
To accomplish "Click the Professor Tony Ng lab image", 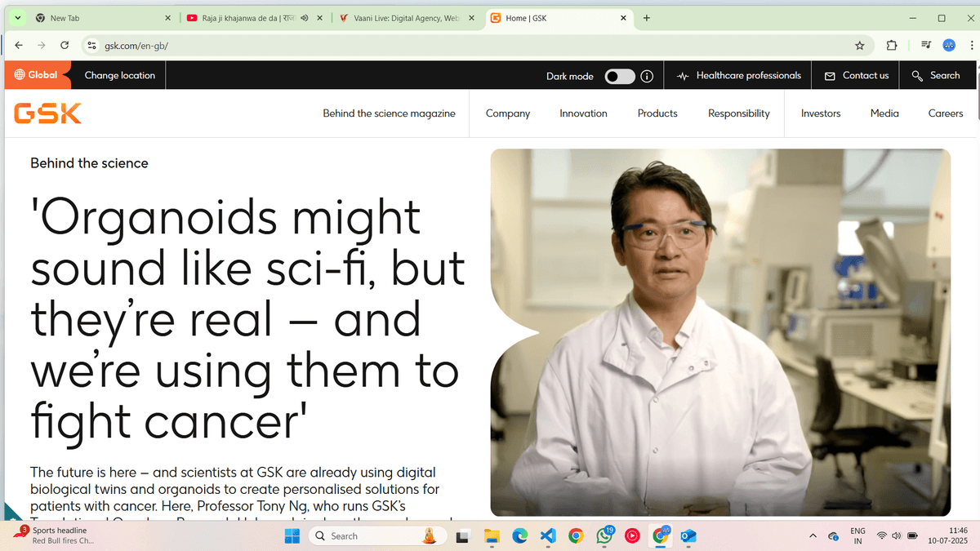I will point(720,332).
